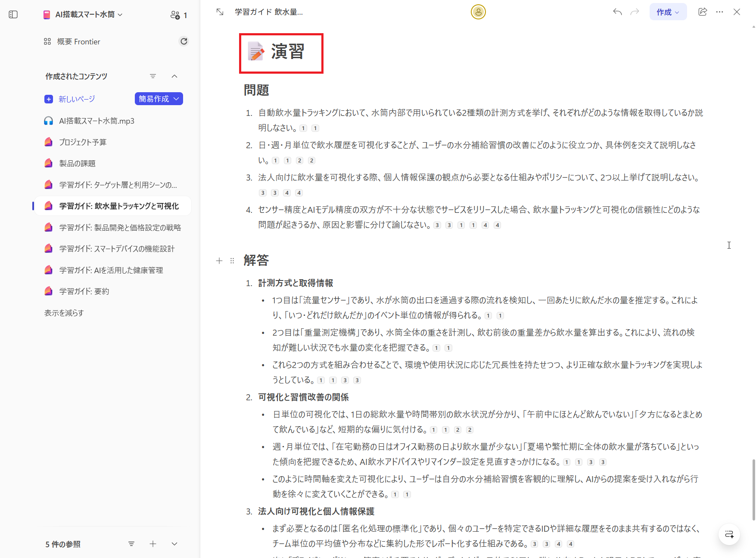The width and height of the screenshot is (756, 558).
Task: Click the plus icon beside 解答 heading
Action: point(219,261)
